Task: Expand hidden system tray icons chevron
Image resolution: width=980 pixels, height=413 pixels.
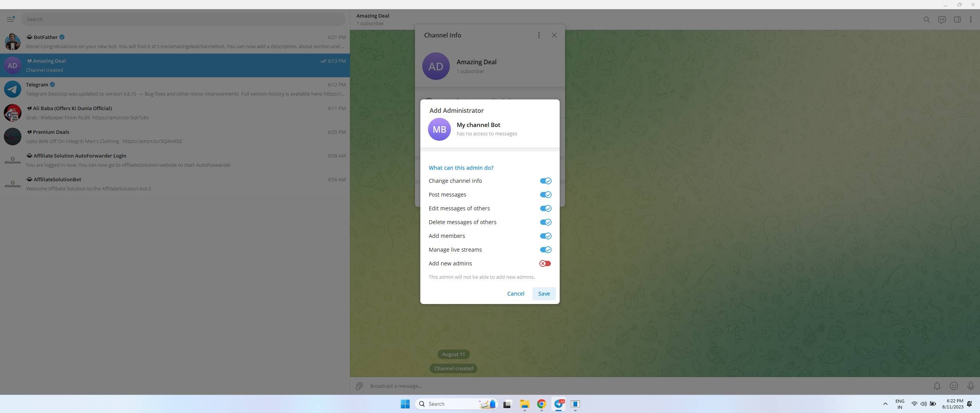Action: pyautogui.click(x=885, y=404)
